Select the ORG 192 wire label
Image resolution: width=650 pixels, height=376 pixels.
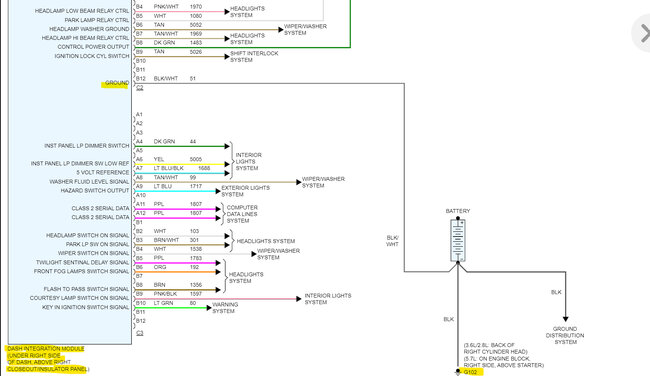click(x=176, y=267)
